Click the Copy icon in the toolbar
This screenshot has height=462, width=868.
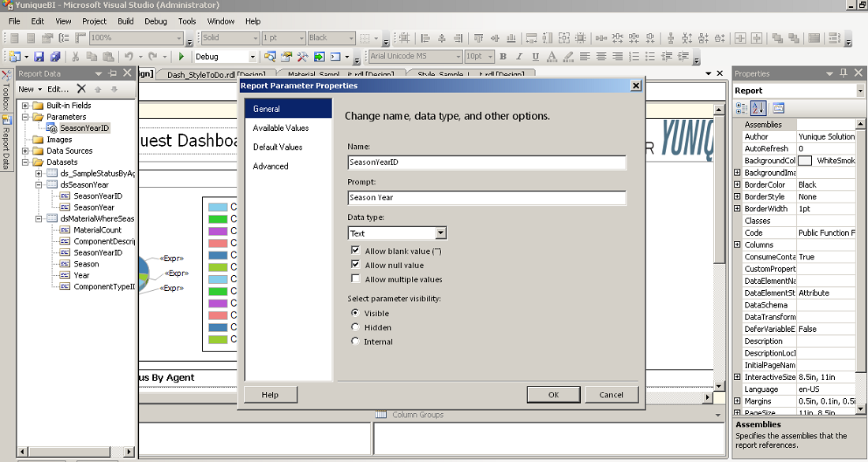pyautogui.click(x=92, y=57)
